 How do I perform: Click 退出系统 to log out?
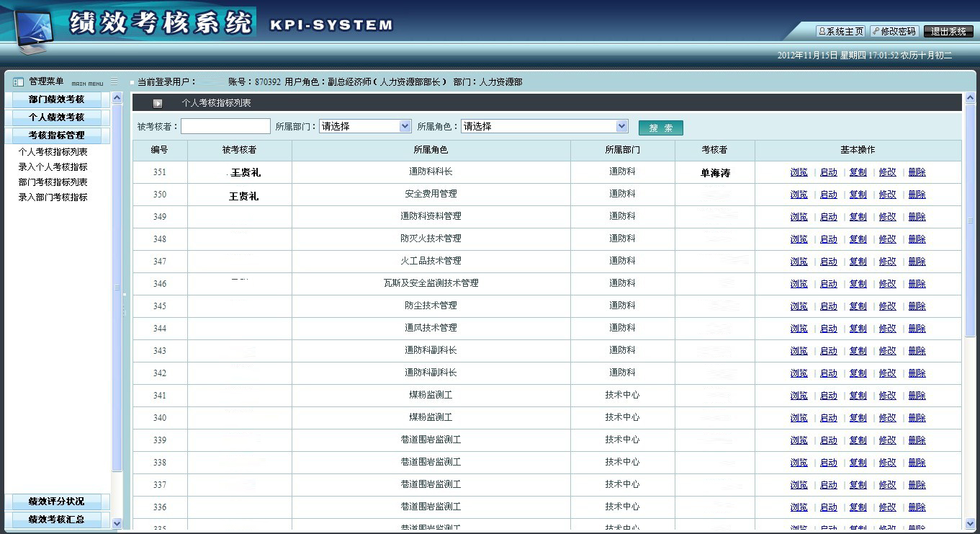coord(948,32)
